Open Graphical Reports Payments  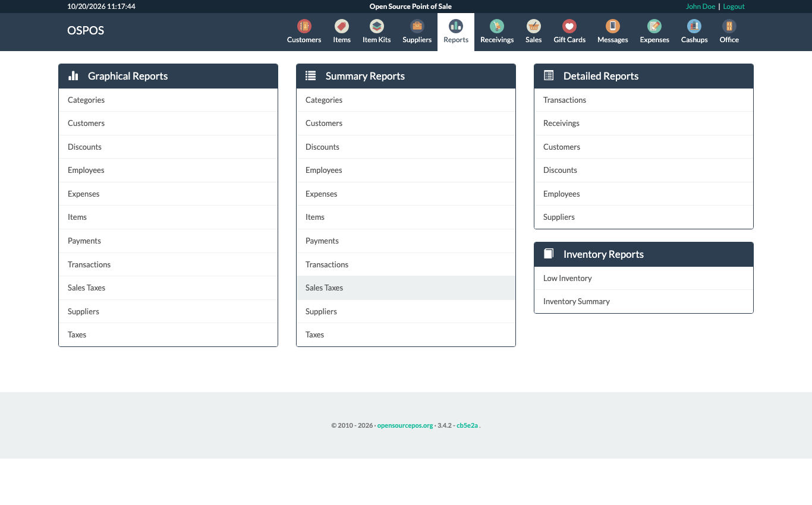(x=168, y=241)
